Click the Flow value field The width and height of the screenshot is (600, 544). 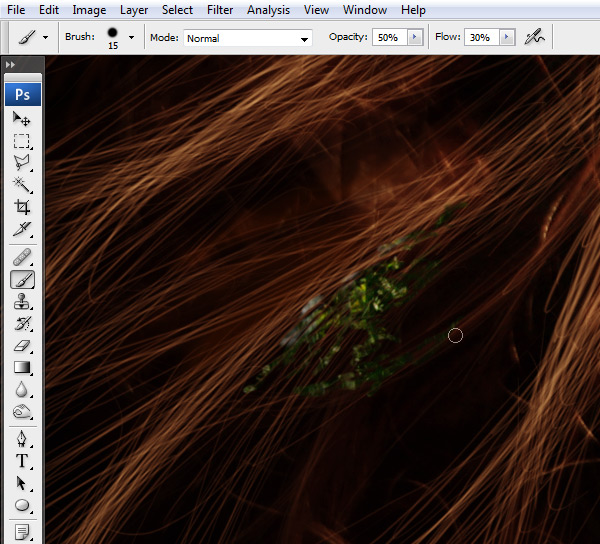pyautogui.click(x=481, y=37)
